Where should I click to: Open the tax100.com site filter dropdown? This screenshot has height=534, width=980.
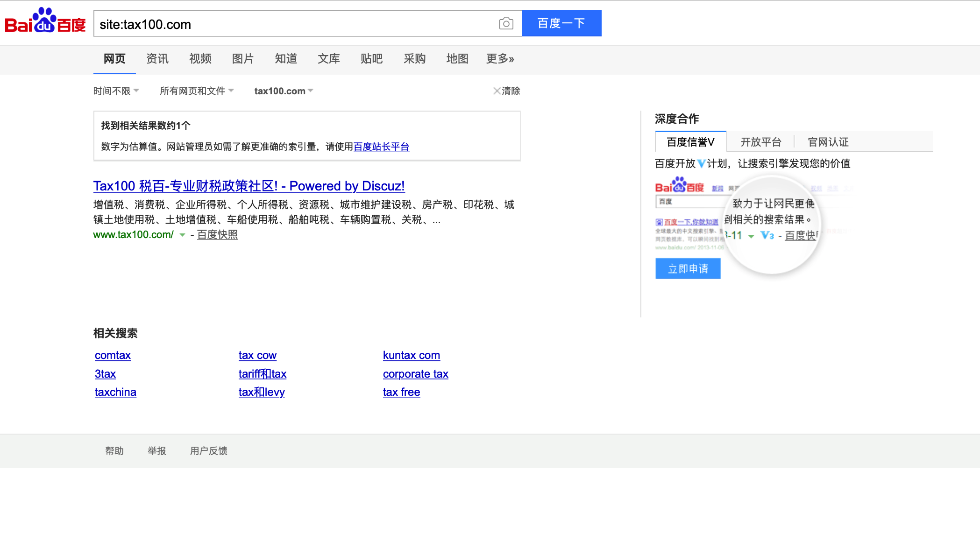click(284, 91)
